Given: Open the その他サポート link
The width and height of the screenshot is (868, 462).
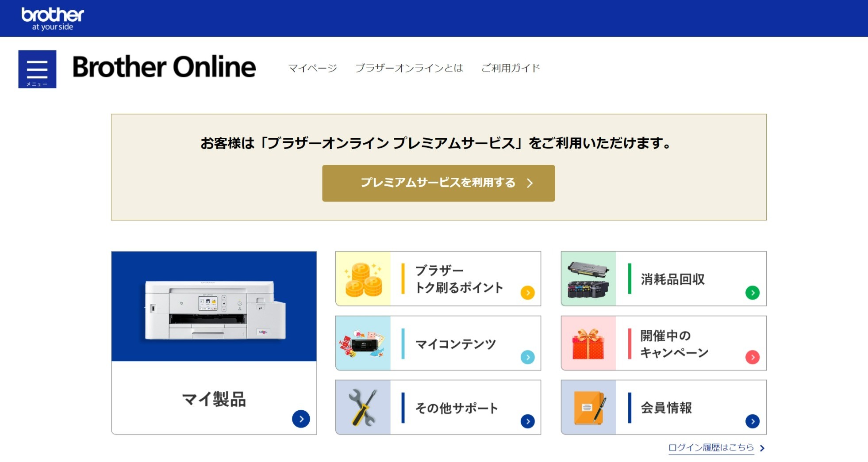Looking at the screenshot, I should (x=457, y=408).
